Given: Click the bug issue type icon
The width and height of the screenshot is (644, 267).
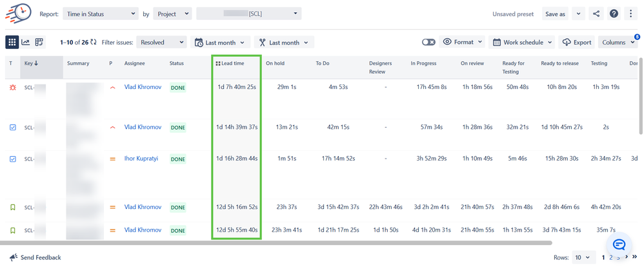Looking at the screenshot, I should [13, 88].
